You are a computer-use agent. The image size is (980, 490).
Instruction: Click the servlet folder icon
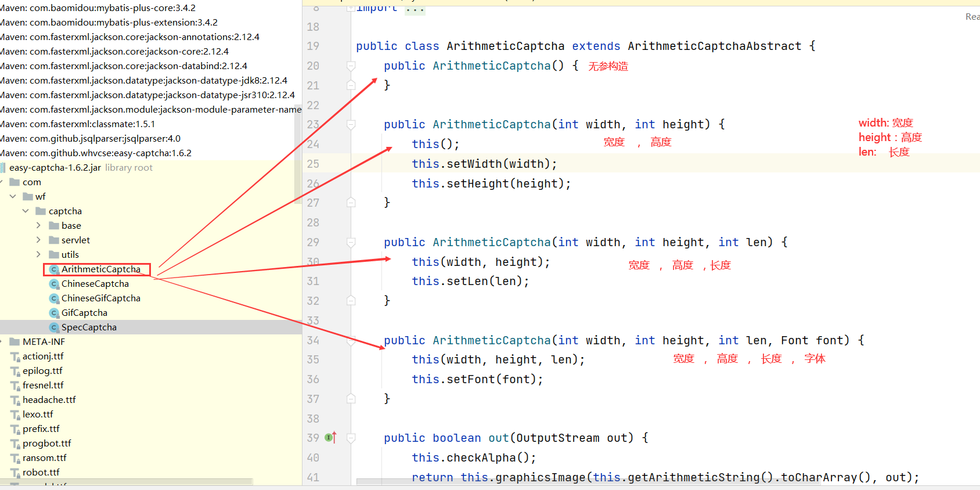click(54, 240)
